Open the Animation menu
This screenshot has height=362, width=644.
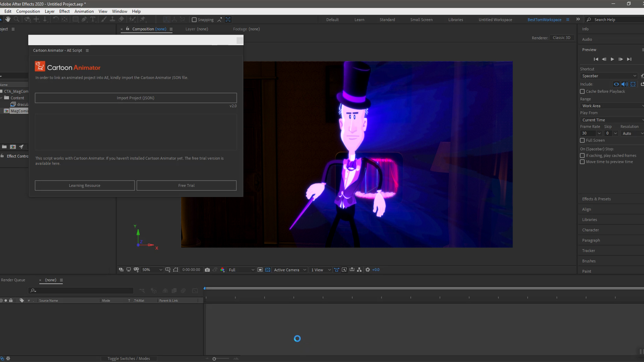pos(84,11)
